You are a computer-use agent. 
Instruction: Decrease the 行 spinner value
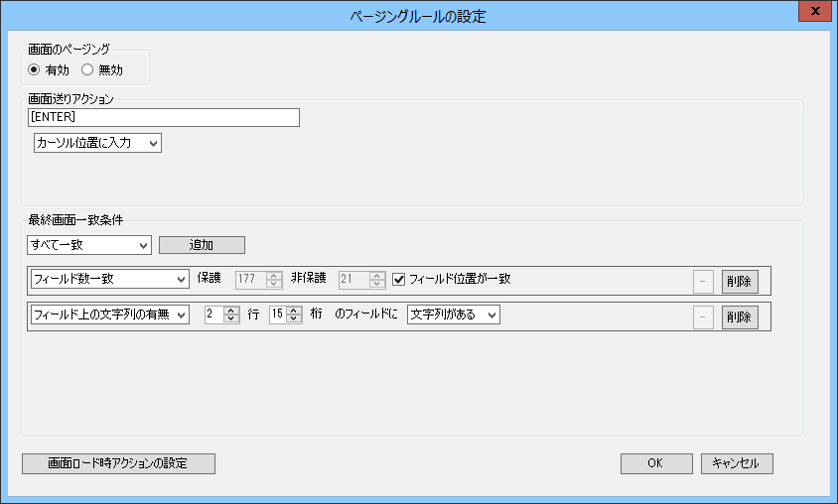231,318
